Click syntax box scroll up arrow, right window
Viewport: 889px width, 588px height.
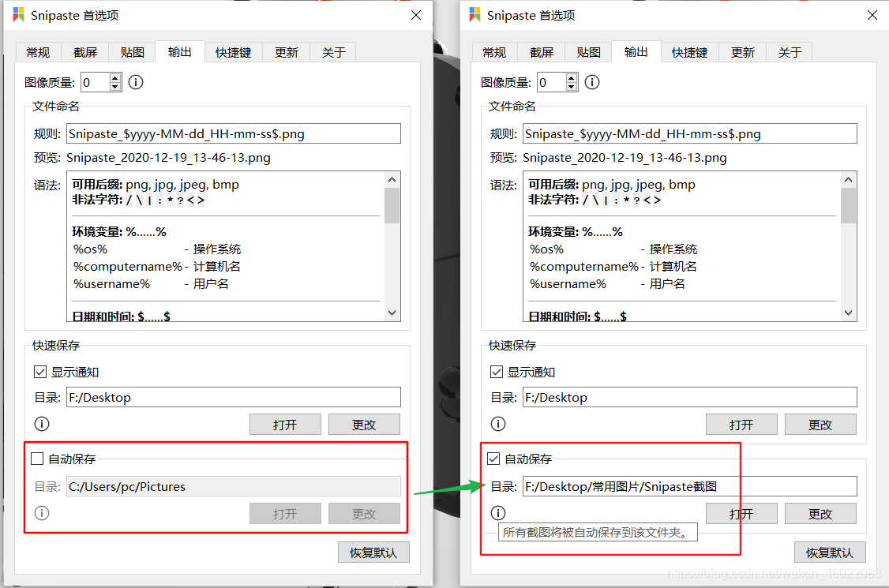click(848, 180)
